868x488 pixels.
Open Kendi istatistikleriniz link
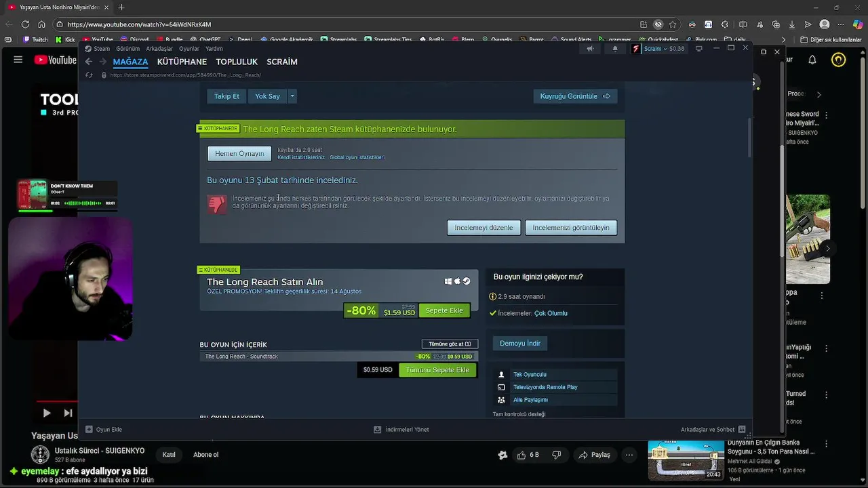click(301, 157)
